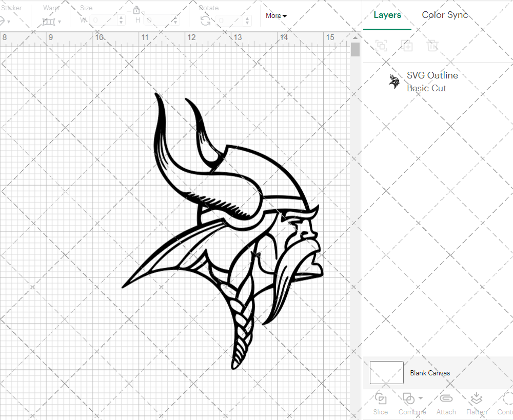Click the Blank Canvas color swatch
The width and height of the screenshot is (513, 420).
pos(386,373)
